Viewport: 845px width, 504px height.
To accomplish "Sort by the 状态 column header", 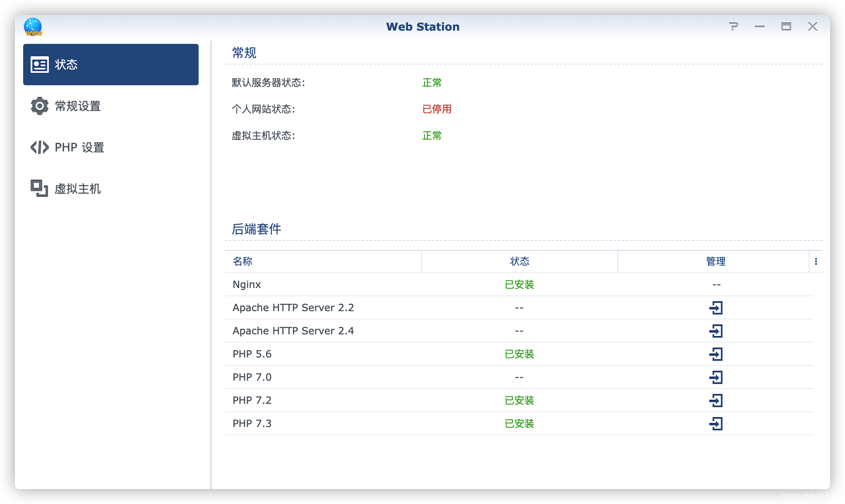I will (520, 262).
